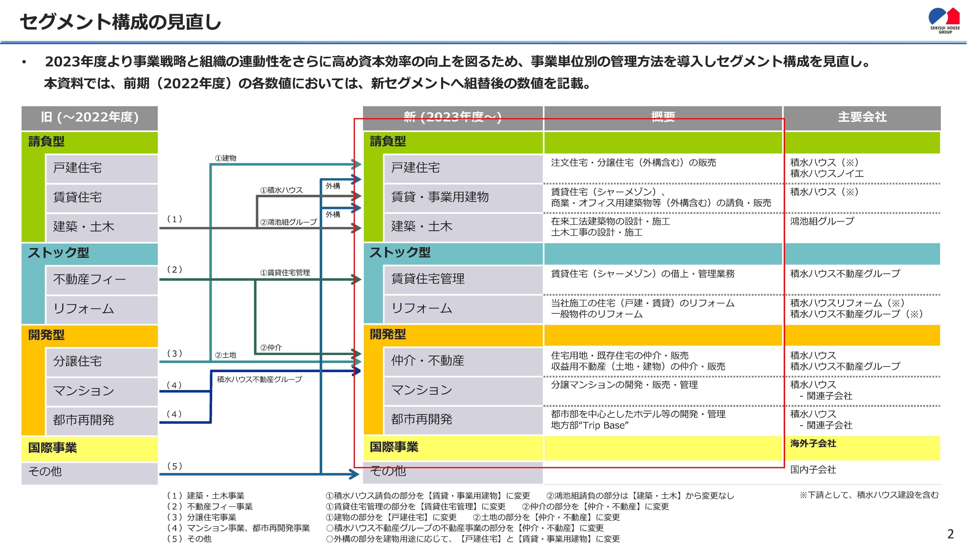Screen dimensions: 980x550
Task: Click page number 2
Action: (x=951, y=534)
